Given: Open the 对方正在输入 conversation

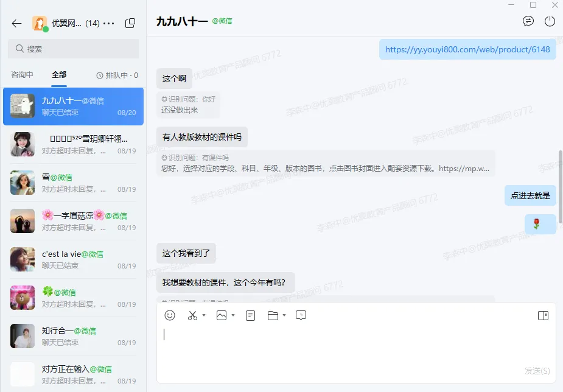Looking at the screenshot, I should [x=73, y=374].
